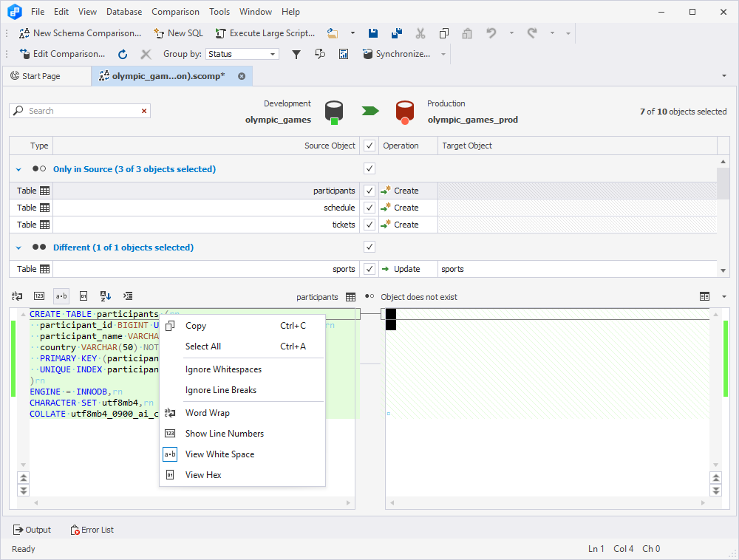Close the olympic_games scomp tab

pos(242,76)
